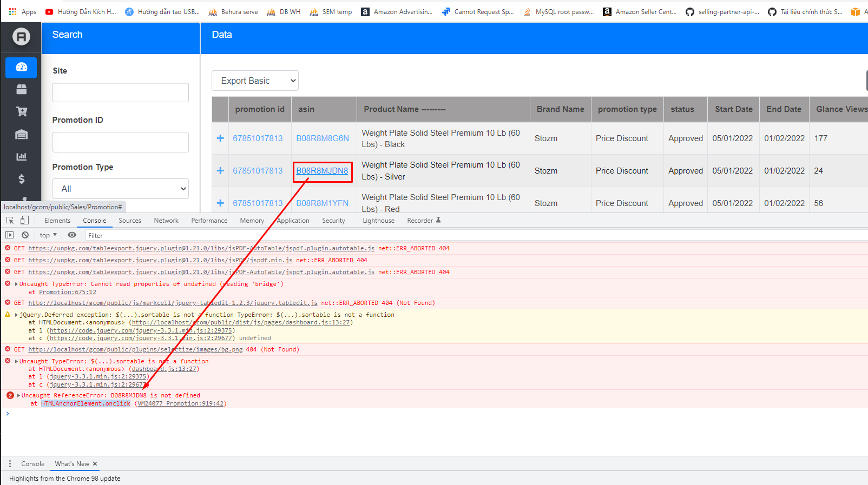Open the selectize bg.png error URL
This screenshot has width=868, height=485.
(135, 349)
